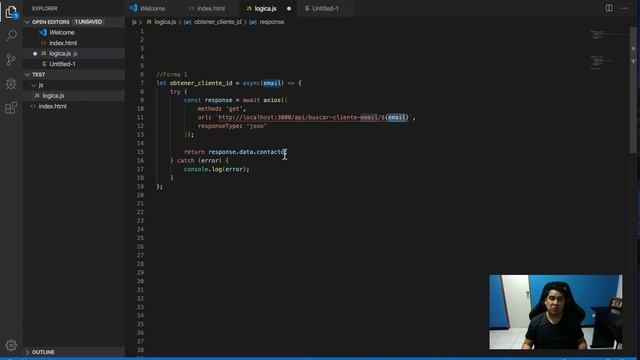Screen dimensions: 640x360
Task: Click 'console.log(error);' on line 17
Action: point(216,169)
